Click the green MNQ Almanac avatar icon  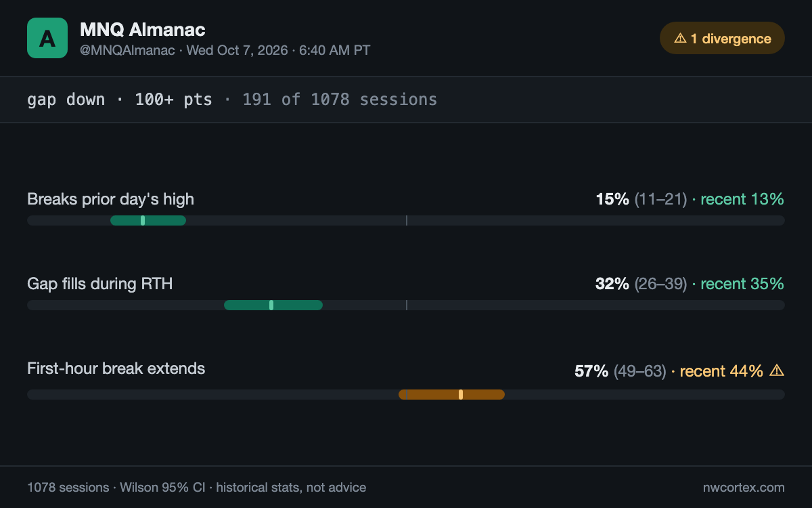47,38
